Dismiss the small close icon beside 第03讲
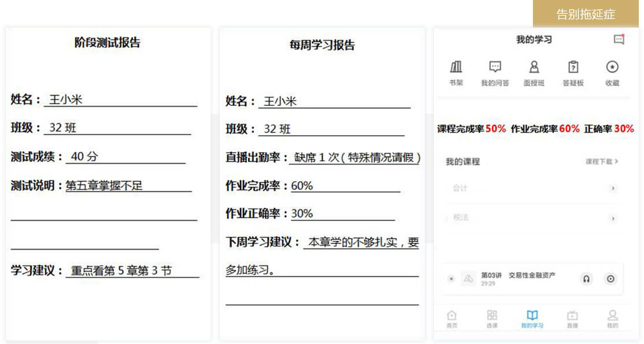This screenshot has height=344, width=644. click(451, 279)
